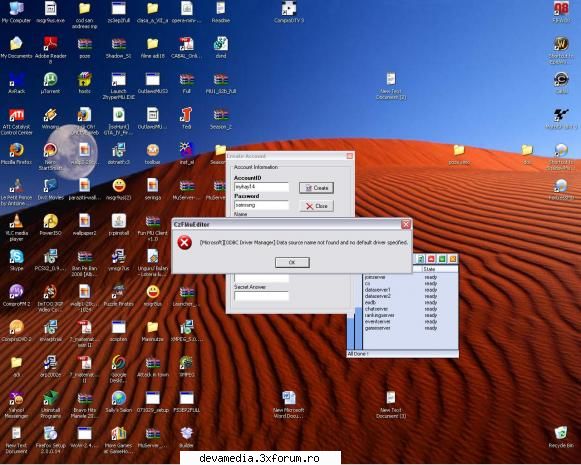This screenshot has width=581, height=465.
Task: Click the Secret Answer input field
Action: [261, 296]
